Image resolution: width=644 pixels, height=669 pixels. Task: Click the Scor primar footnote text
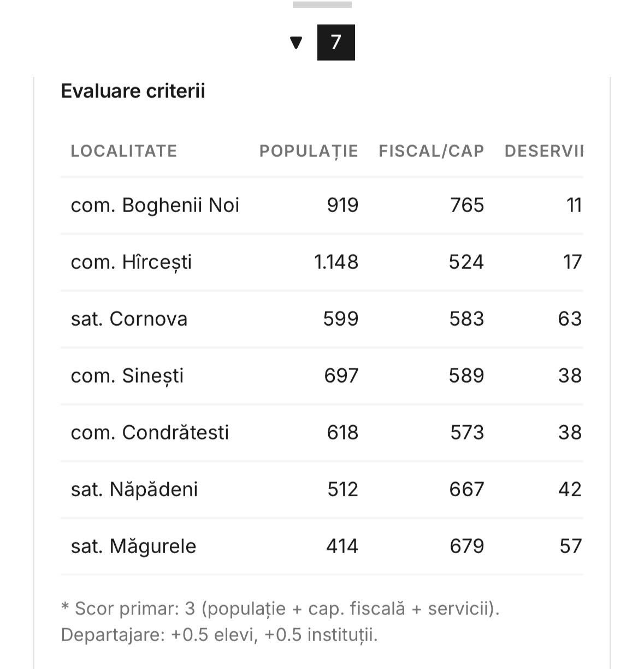280,608
